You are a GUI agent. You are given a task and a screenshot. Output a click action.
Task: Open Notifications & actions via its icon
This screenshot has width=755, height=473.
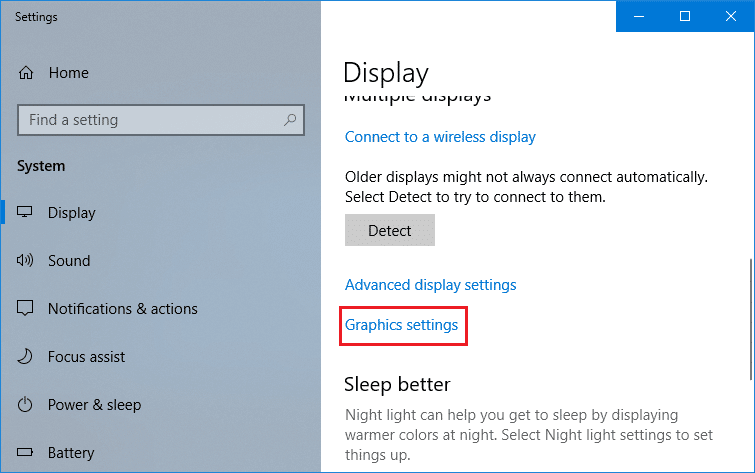[x=25, y=308]
